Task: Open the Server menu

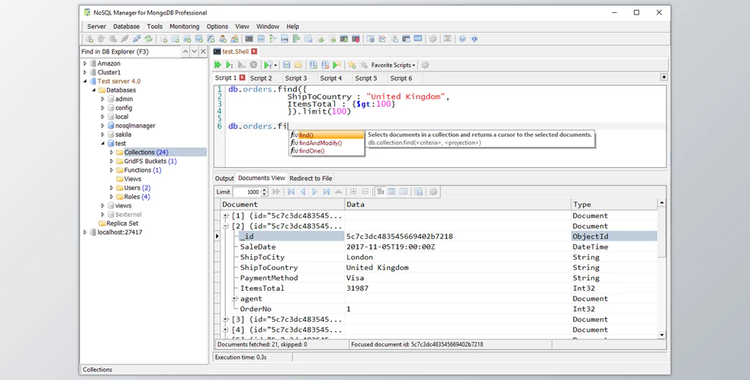Action: point(96,26)
